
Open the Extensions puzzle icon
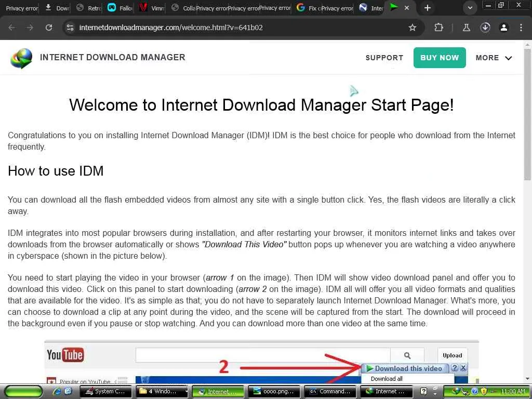438,28
